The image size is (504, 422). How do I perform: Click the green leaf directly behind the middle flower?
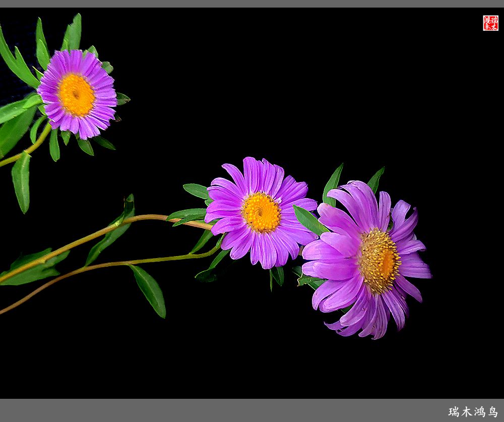point(194,190)
